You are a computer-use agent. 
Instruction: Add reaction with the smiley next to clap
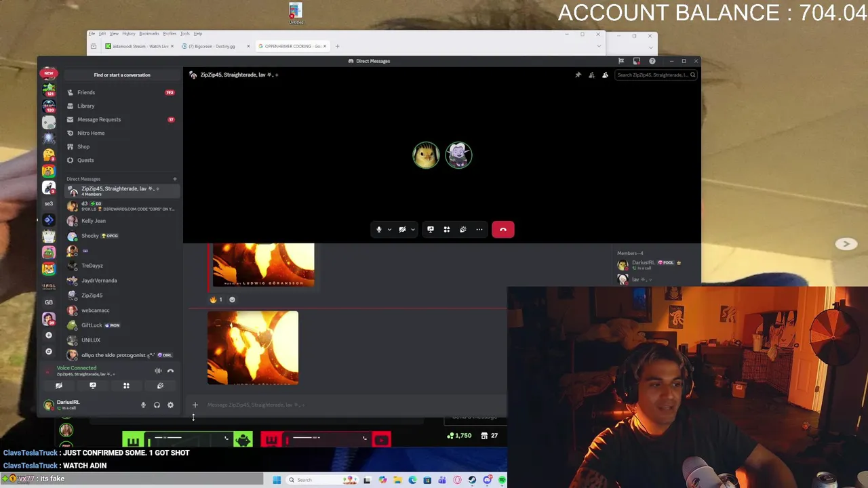coord(232,300)
